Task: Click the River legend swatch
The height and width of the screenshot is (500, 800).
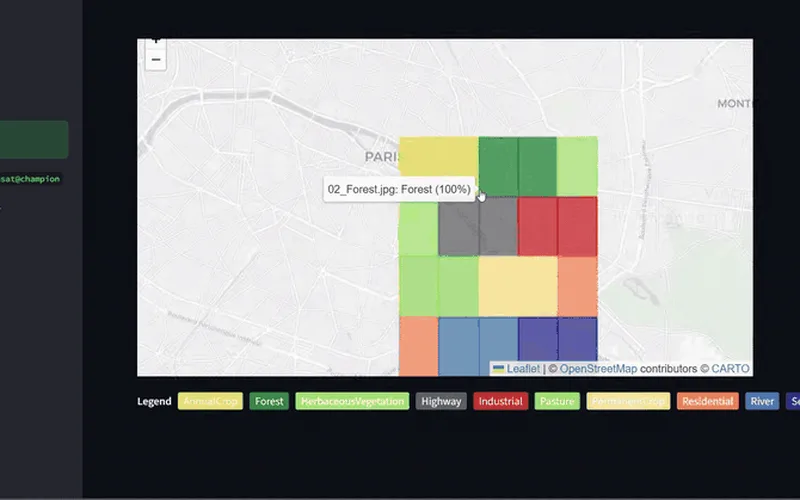Action: click(762, 401)
